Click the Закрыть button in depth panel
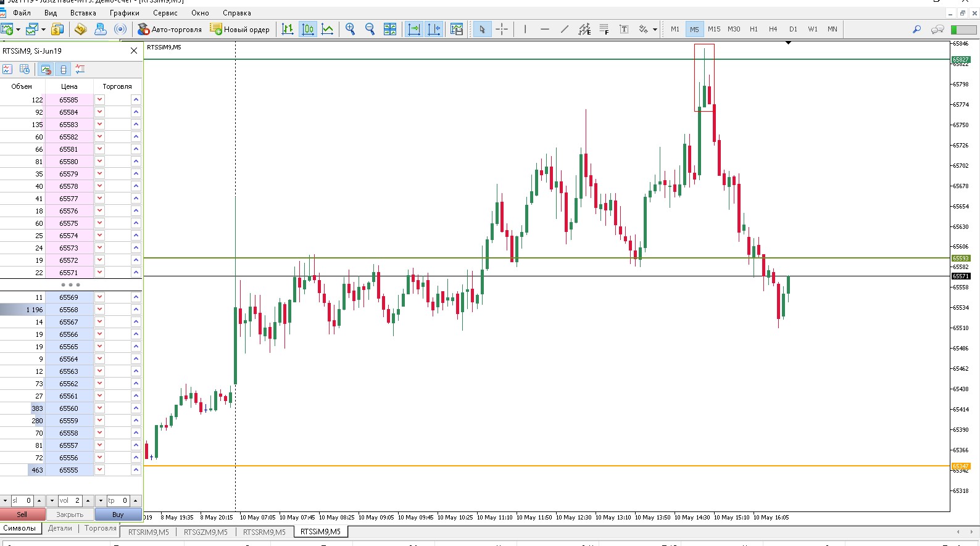The height and width of the screenshot is (546, 980). tap(70, 515)
